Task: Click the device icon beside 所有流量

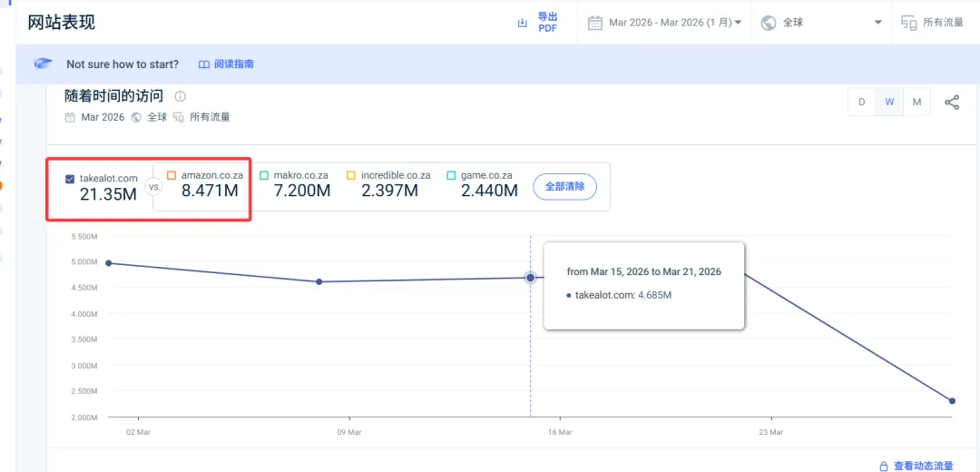Action: coord(908,23)
